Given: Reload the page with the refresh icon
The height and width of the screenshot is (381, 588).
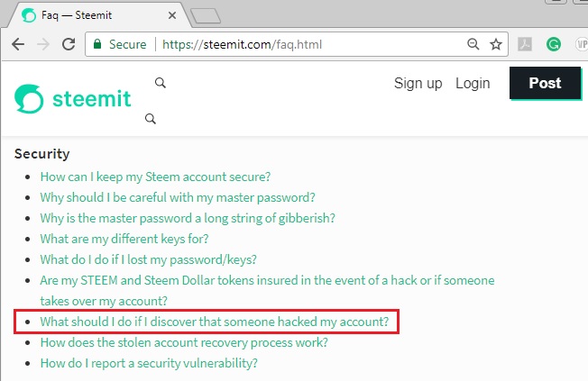Looking at the screenshot, I should click(68, 44).
